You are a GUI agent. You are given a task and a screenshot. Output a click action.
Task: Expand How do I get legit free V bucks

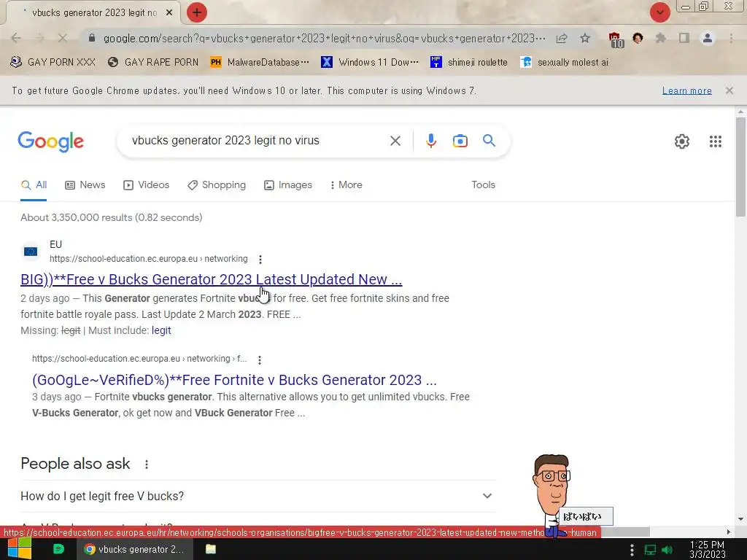pyautogui.click(x=258, y=496)
